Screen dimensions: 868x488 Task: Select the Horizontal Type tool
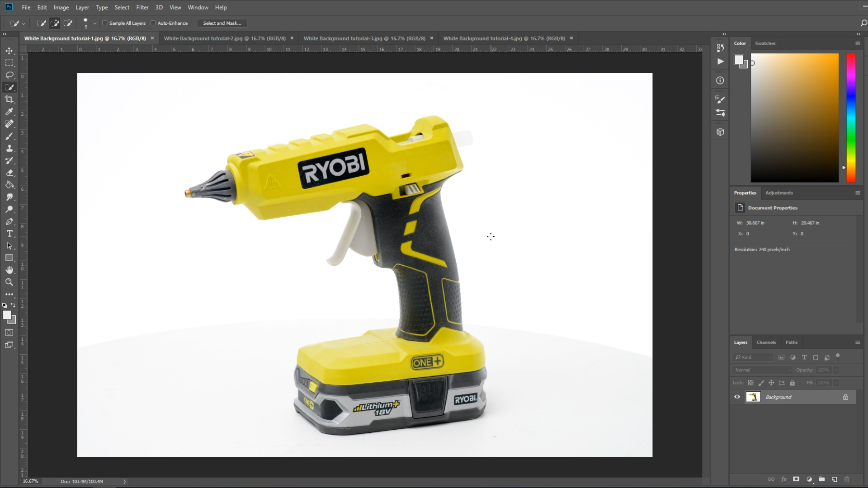click(x=9, y=234)
